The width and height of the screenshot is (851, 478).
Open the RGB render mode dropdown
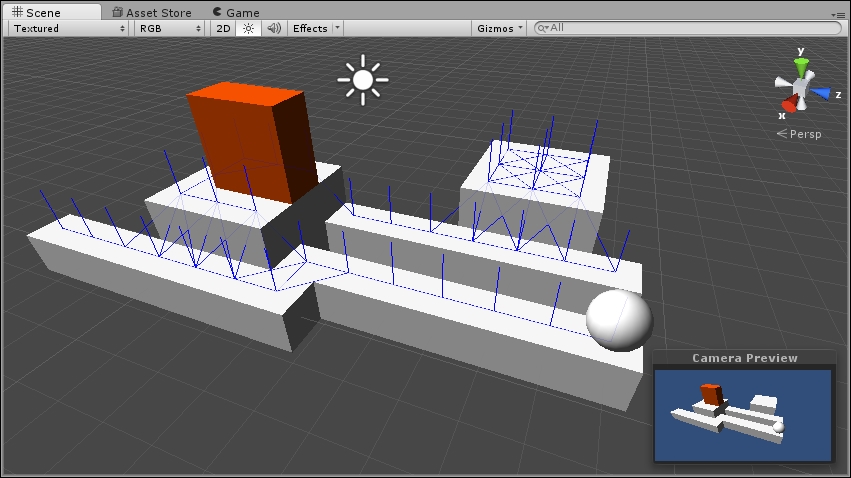click(171, 28)
